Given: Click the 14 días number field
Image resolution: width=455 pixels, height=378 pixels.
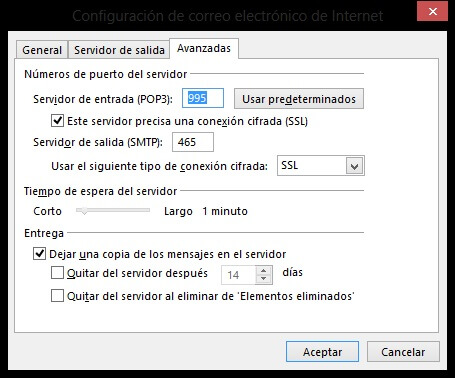Looking at the screenshot, I should (x=238, y=275).
